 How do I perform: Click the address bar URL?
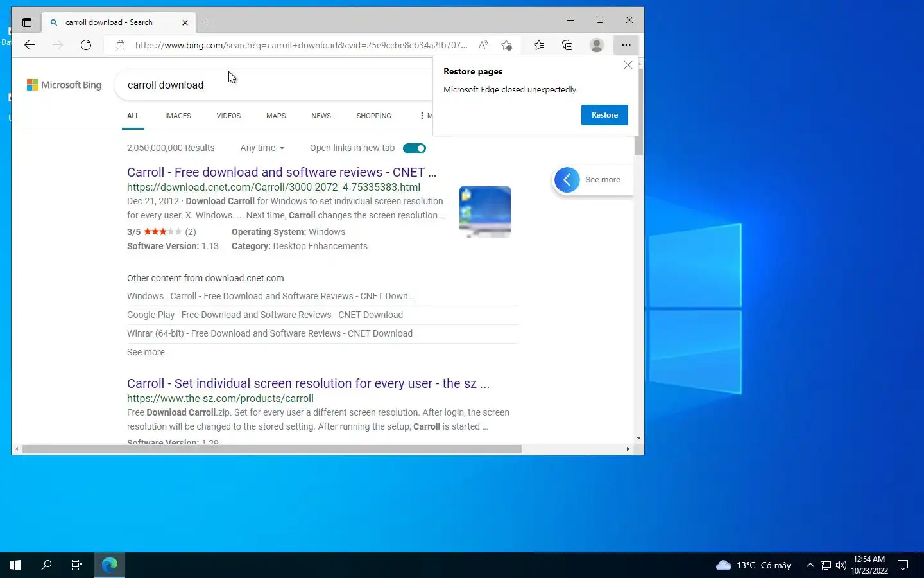point(301,45)
